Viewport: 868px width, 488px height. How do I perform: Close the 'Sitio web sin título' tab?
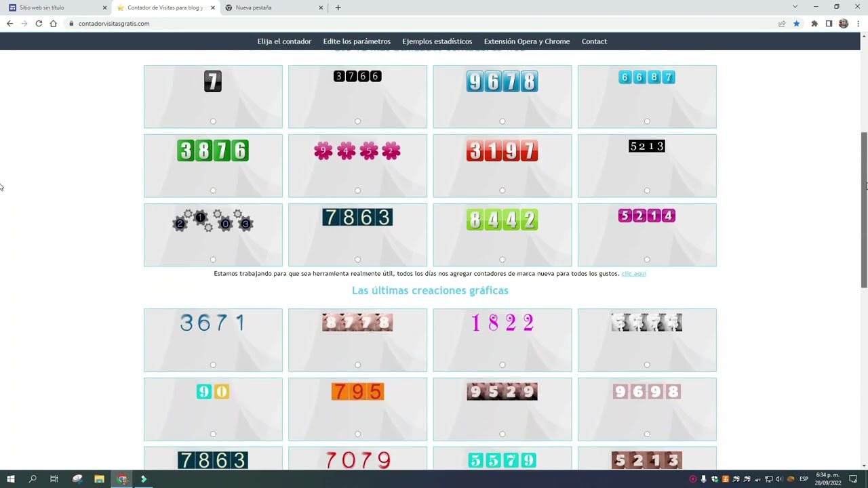(x=104, y=7)
